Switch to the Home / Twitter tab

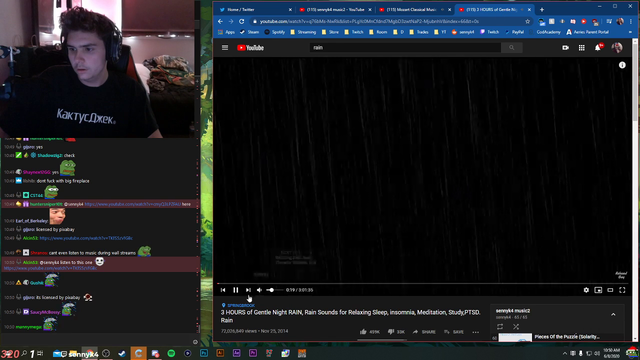coord(254,9)
